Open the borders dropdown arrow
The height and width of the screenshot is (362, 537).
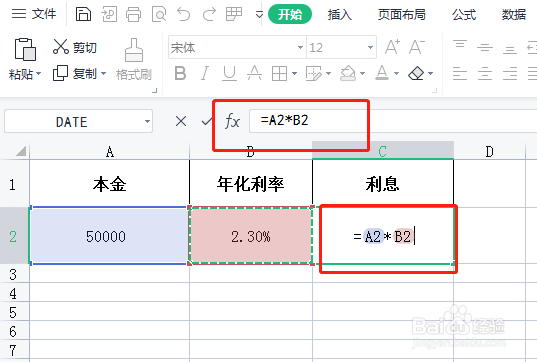[x=294, y=73]
